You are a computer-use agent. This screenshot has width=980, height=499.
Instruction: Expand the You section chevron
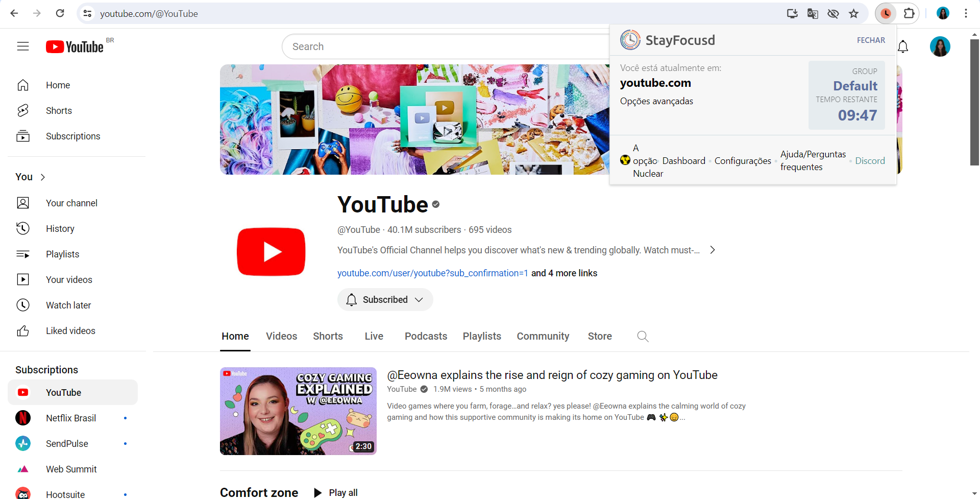click(x=43, y=177)
